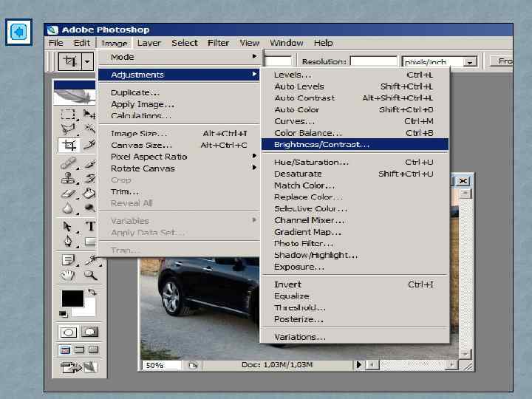Select the Hand tool
The image size is (532, 399).
point(68,275)
